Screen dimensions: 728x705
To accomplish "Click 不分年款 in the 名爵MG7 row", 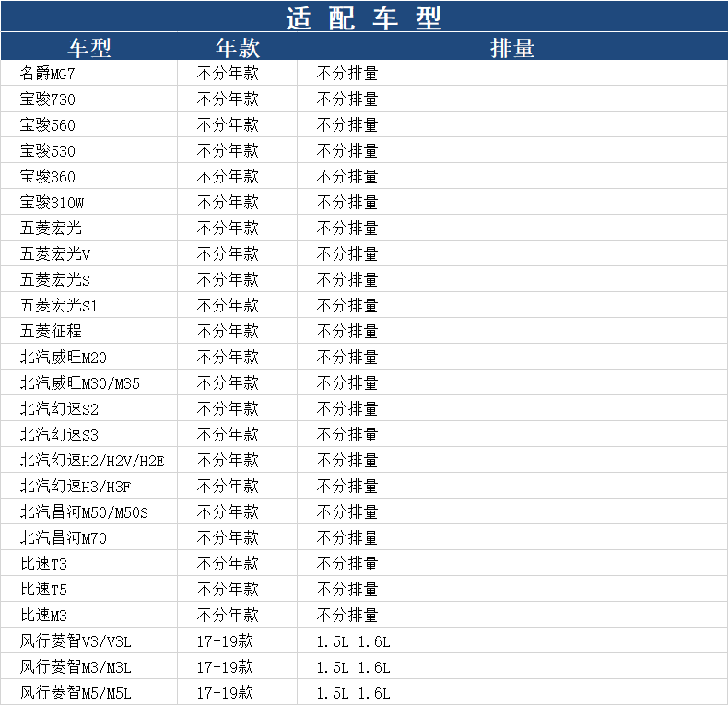I will pyautogui.click(x=228, y=74).
